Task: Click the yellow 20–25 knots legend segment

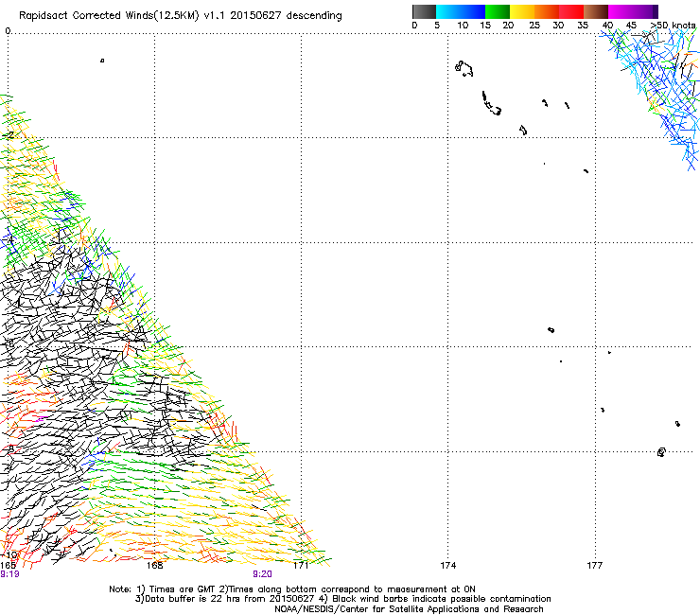Action: point(522,11)
